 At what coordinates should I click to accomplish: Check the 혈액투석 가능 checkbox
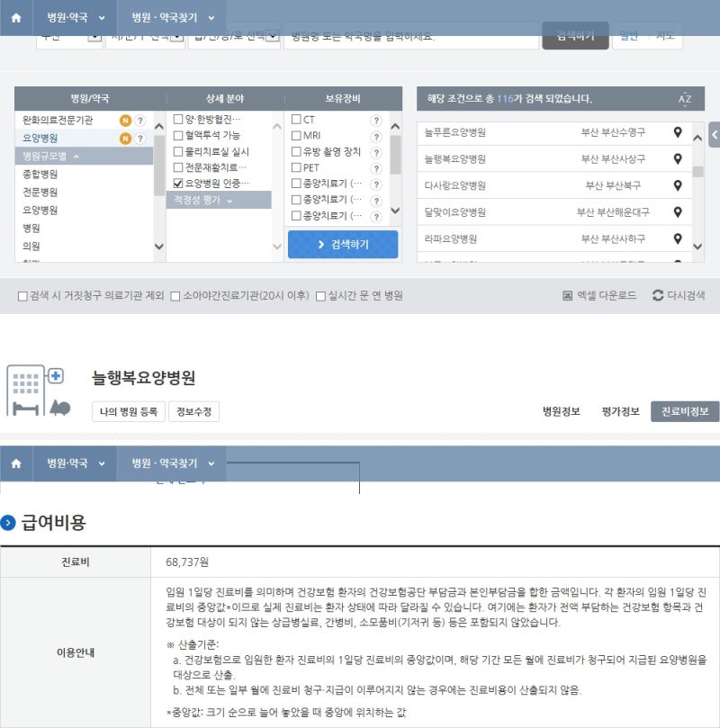[x=178, y=136]
